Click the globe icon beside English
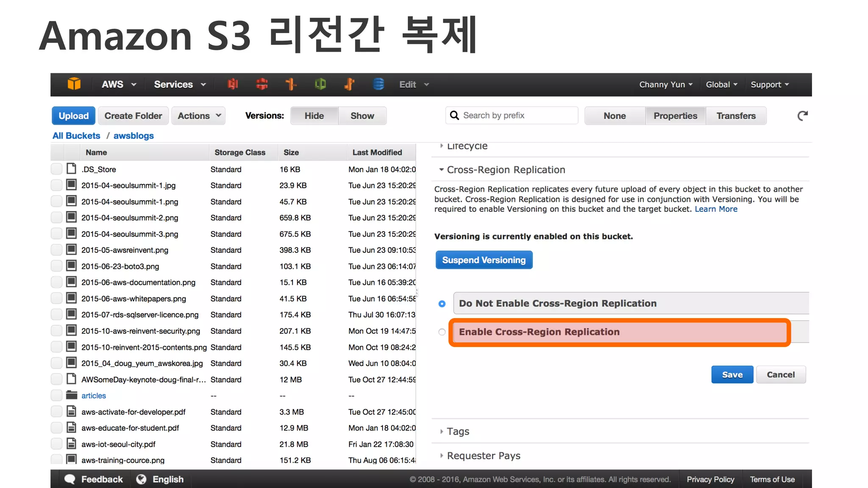This screenshot has width=868, height=488. (x=141, y=479)
